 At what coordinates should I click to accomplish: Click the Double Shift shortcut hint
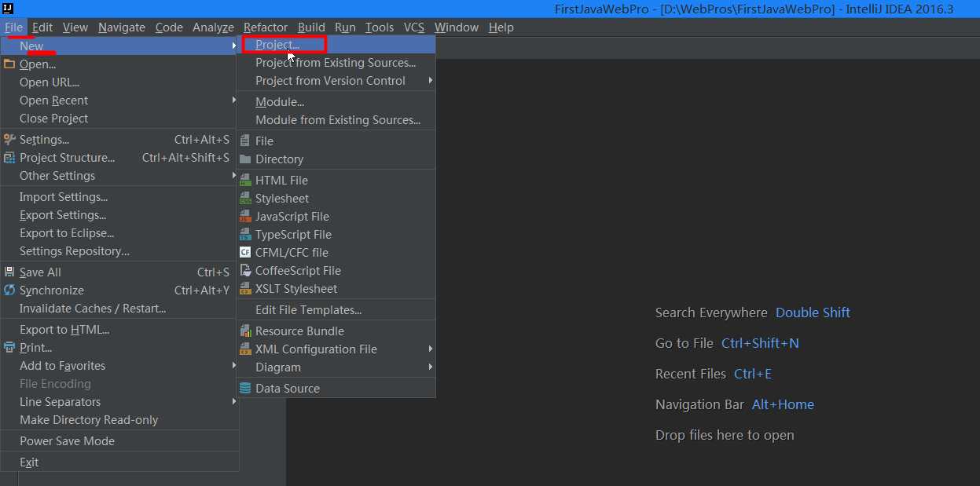[x=813, y=312]
